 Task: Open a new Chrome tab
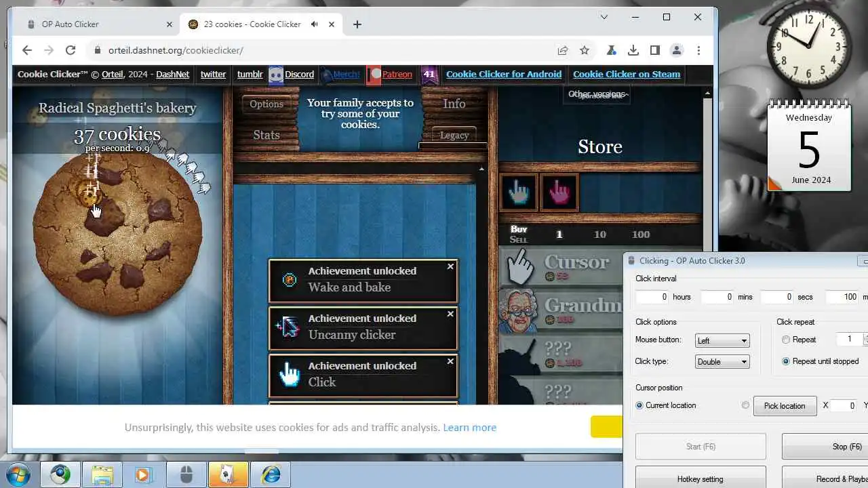[x=357, y=24]
